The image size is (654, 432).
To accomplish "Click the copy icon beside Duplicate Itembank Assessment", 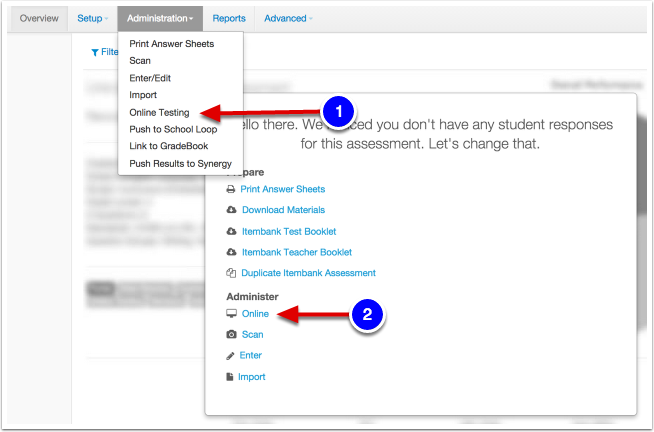I will coord(231,273).
